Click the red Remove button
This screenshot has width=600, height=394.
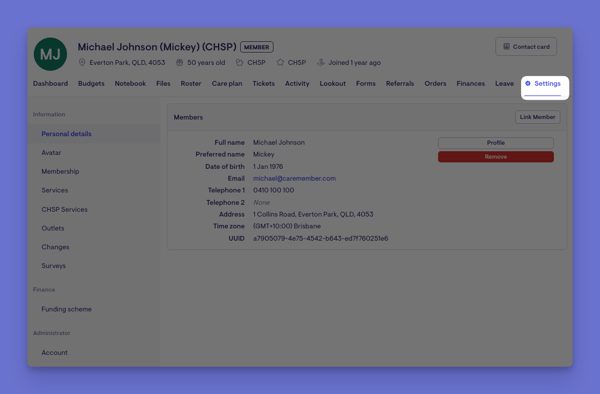click(496, 157)
